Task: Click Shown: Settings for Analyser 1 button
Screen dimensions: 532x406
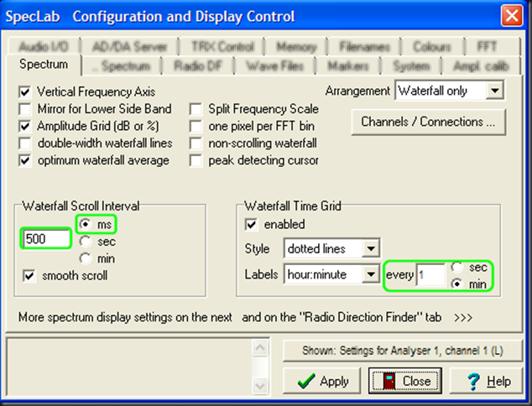Action: coord(403,351)
